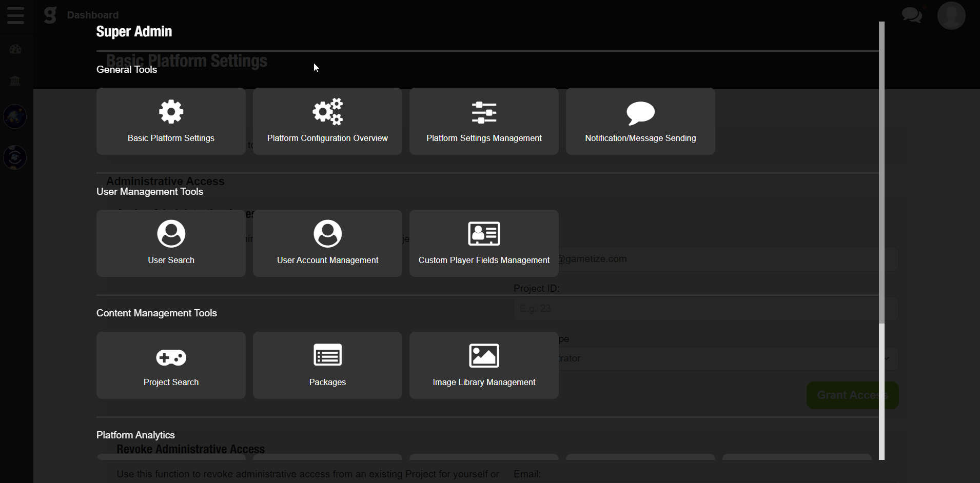Click the picture Image Library icon

click(484, 356)
